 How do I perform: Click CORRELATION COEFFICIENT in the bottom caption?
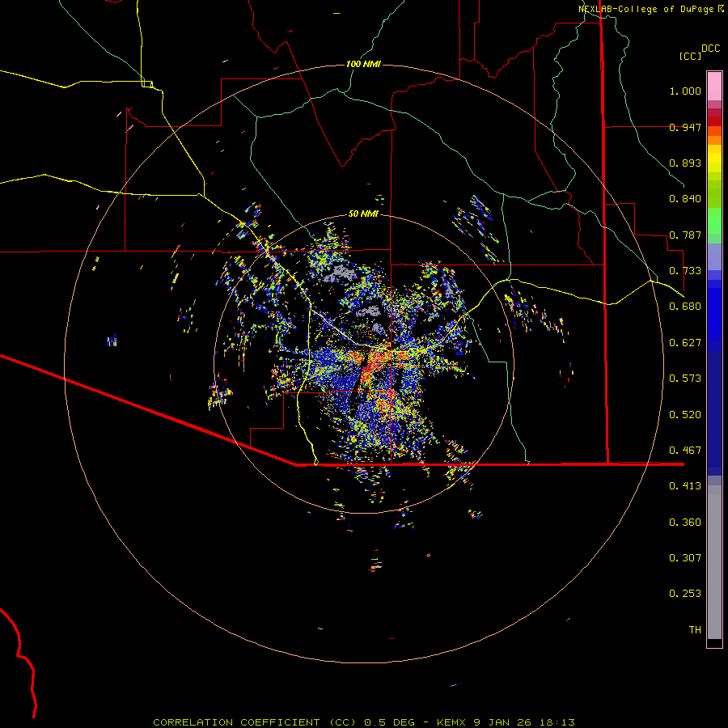coord(236,722)
